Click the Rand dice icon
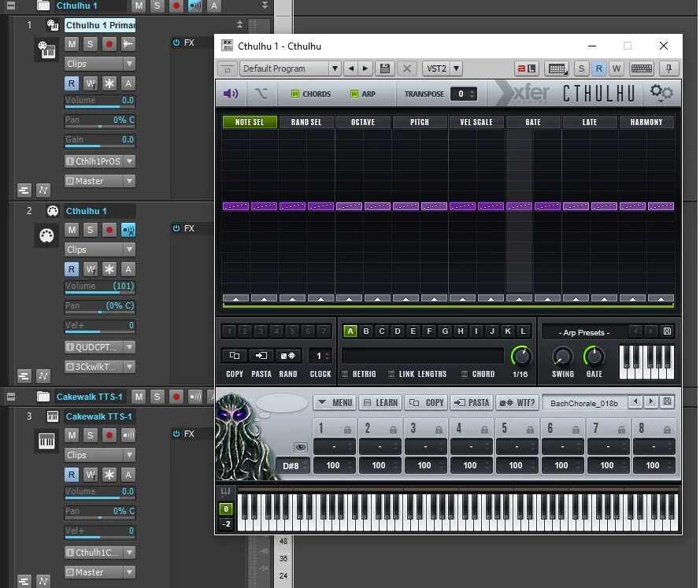700x588 pixels. [288, 356]
